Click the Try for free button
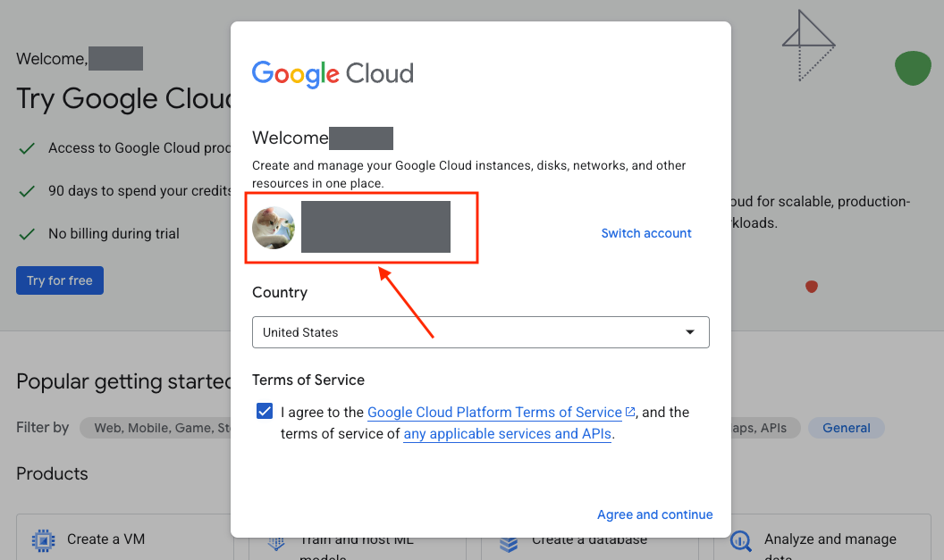Image resolution: width=944 pixels, height=560 pixels. 60,280
